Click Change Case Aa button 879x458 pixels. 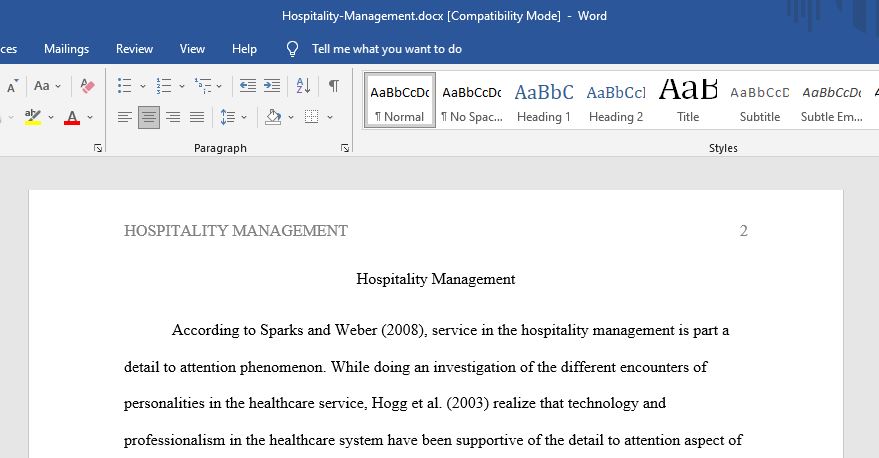point(41,86)
